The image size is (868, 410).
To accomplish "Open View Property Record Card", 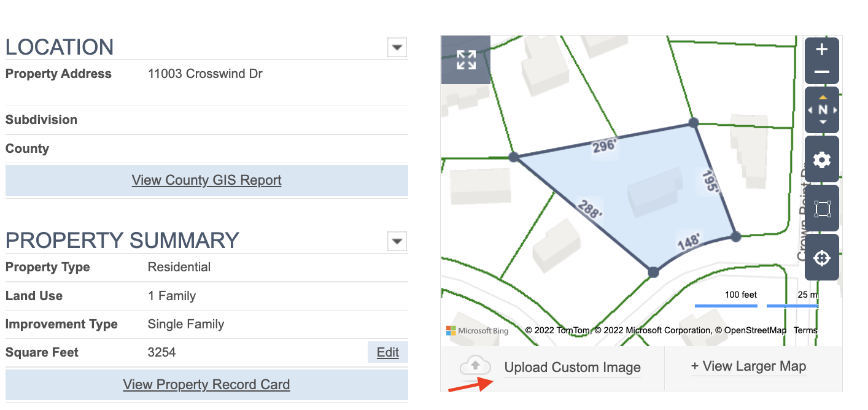I will pos(206,385).
